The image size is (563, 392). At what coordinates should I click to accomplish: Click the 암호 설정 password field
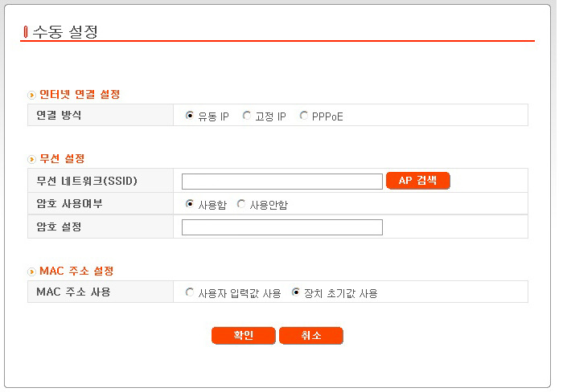[281, 227]
